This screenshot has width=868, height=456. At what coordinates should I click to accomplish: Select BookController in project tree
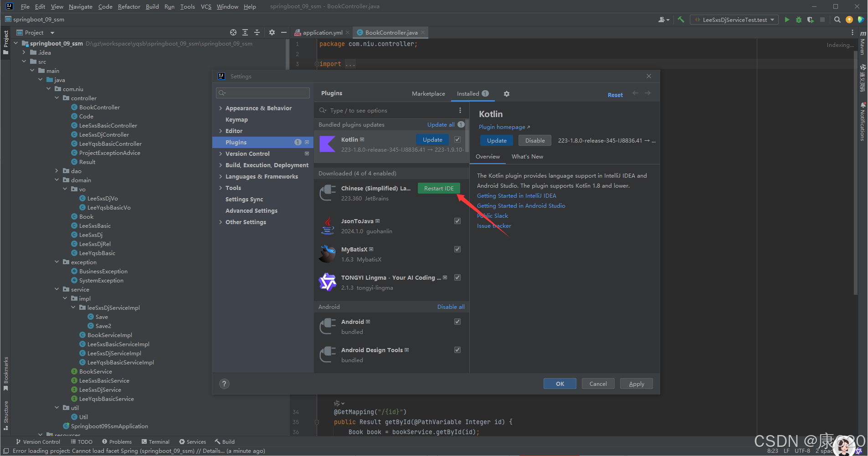point(99,107)
